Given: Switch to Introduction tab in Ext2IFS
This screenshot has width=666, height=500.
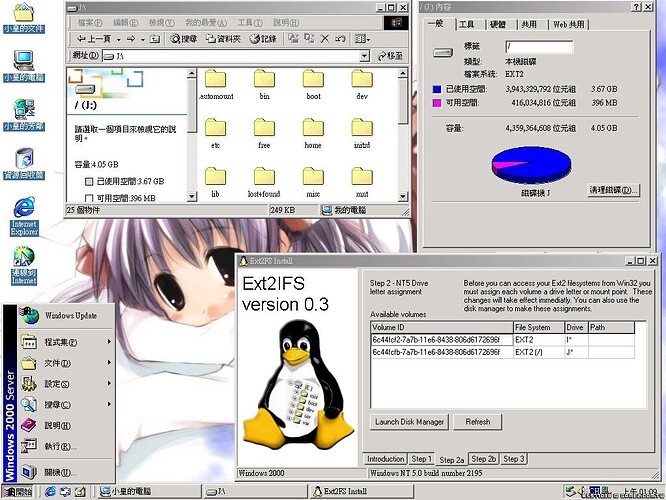Looking at the screenshot, I should [385, 459].
